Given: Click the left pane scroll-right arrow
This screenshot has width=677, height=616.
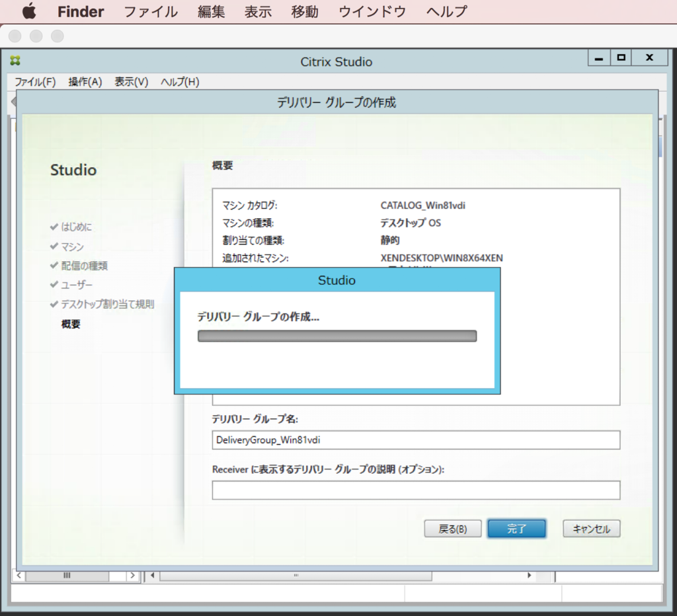Looking at the screenshot, I should [132, 576].
